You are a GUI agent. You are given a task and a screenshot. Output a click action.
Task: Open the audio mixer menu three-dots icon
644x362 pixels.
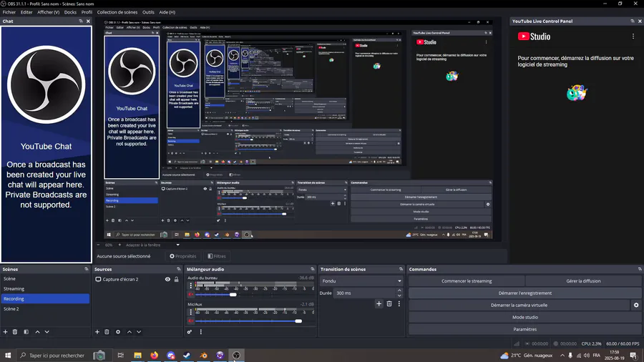(x=201, y=332)
